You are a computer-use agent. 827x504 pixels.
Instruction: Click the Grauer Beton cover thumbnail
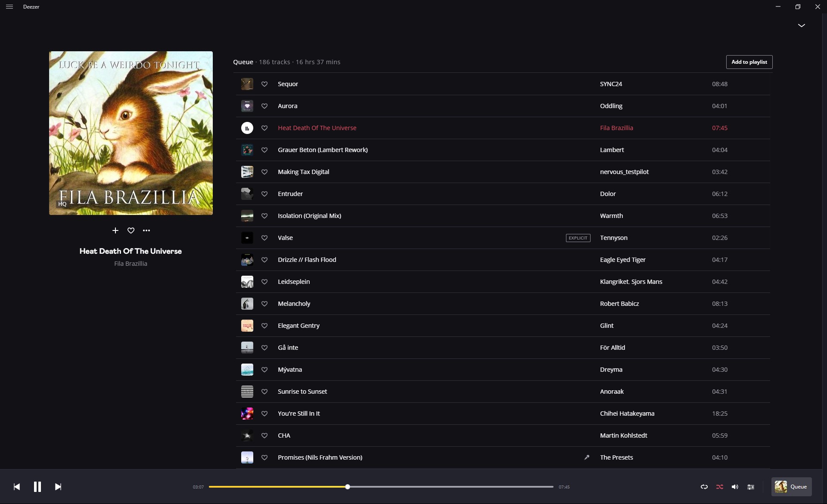[247, 150]
